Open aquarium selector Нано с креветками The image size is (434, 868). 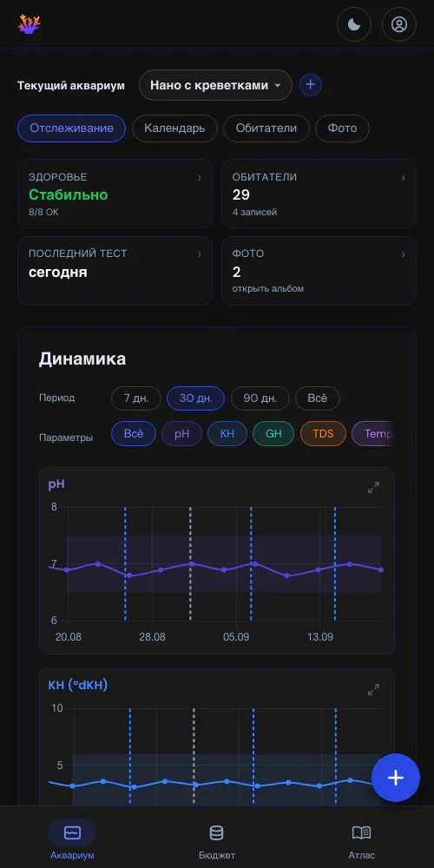(215, 85)
